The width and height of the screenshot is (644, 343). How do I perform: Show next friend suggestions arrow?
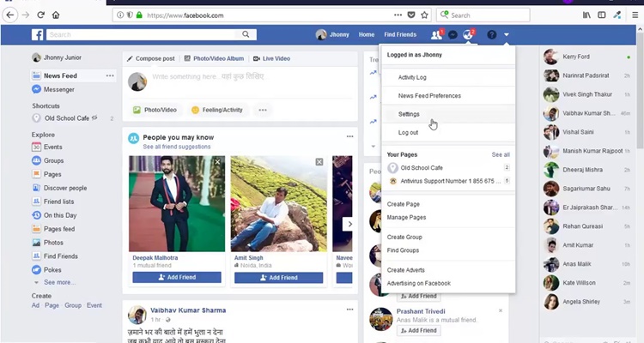[x=349, y=224]
